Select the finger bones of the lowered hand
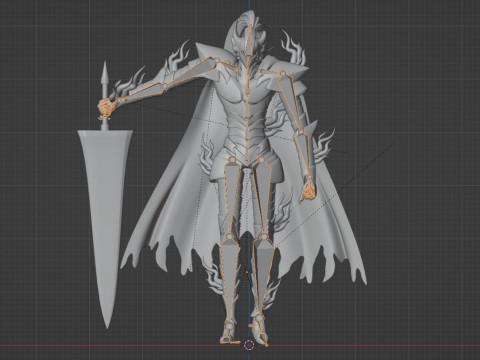The height and width of the screenshot is (360, 480). tap(308, 191)
